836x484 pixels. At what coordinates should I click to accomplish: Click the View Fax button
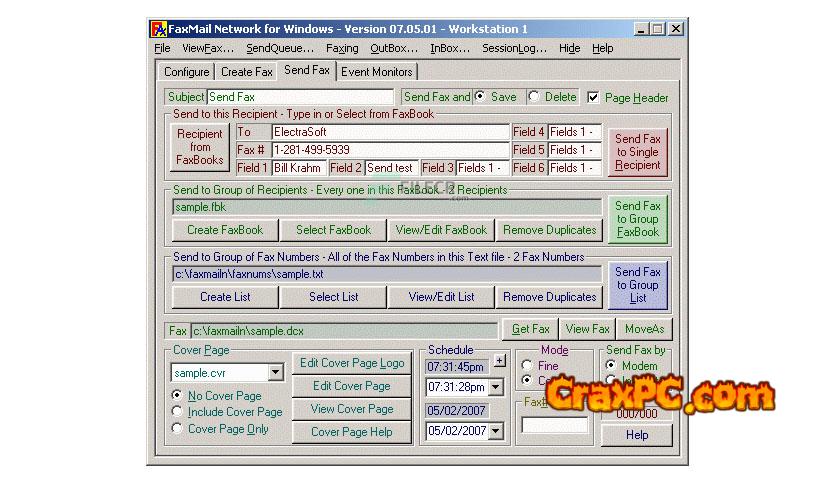click(588, 329)
